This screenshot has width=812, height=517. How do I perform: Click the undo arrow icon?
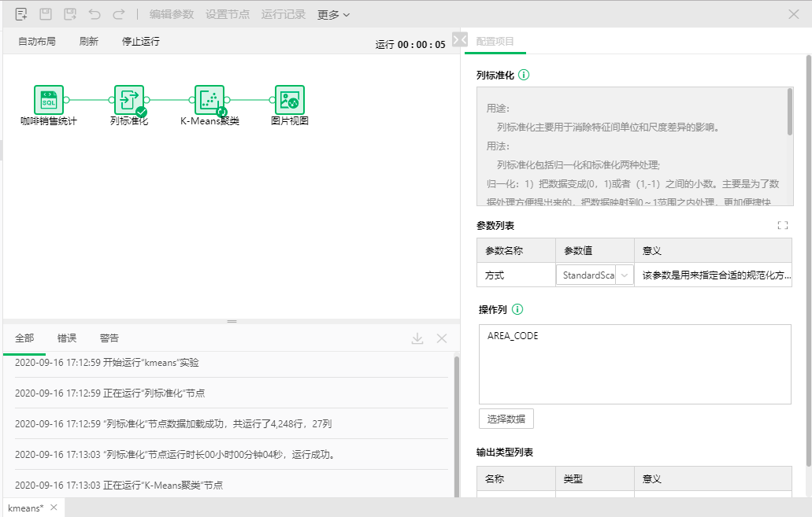[x=95, y=14]
